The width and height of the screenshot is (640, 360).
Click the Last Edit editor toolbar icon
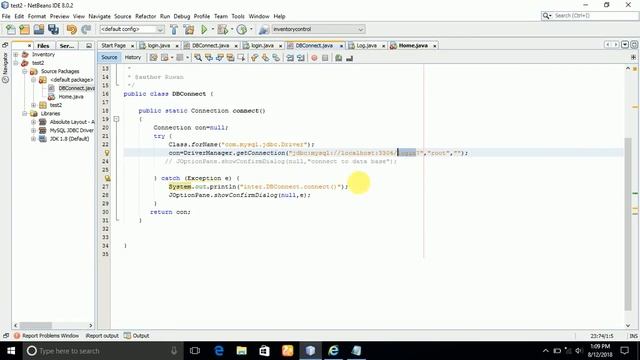point(153,58)
